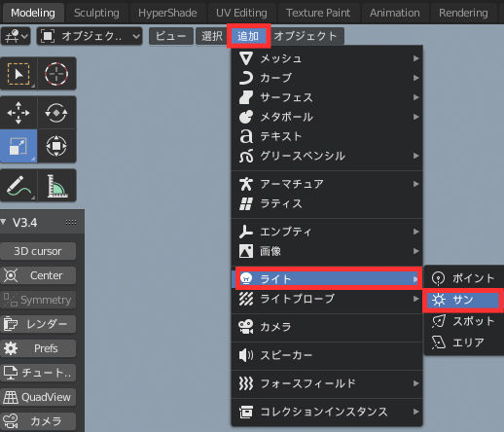Click the 3D cursor button
The width and height of the screenshot is (504, 432).
coord(38,251)
